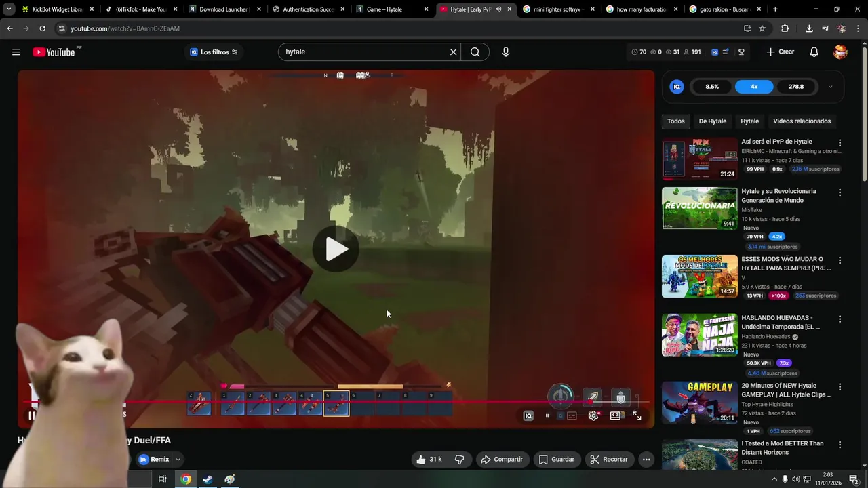The height and width of the screenshot is (488, 868).
Task: Click the Remix button
Action: [x=154, y=459]
